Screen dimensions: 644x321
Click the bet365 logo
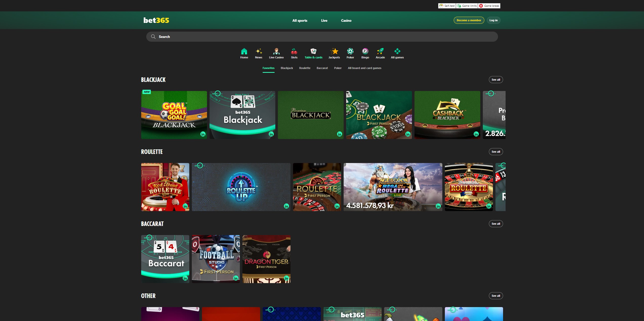click(156, 20)
